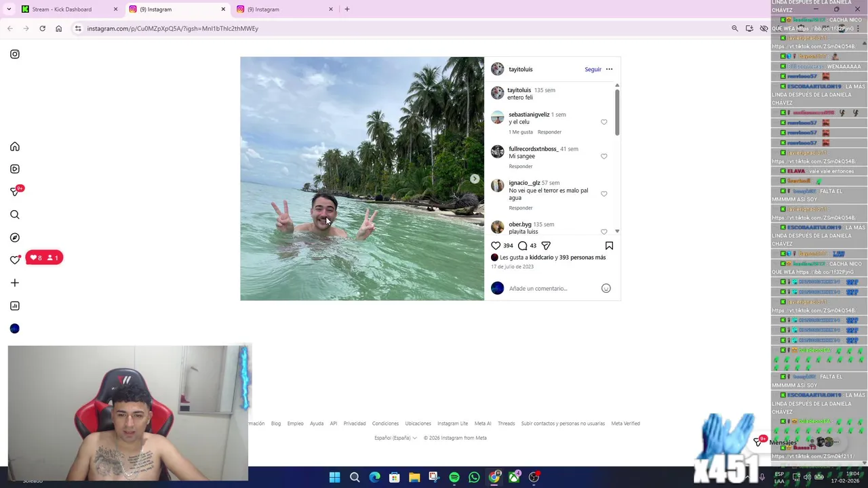Open Threads footer link
868x488 pixels.
pos(507,424)
